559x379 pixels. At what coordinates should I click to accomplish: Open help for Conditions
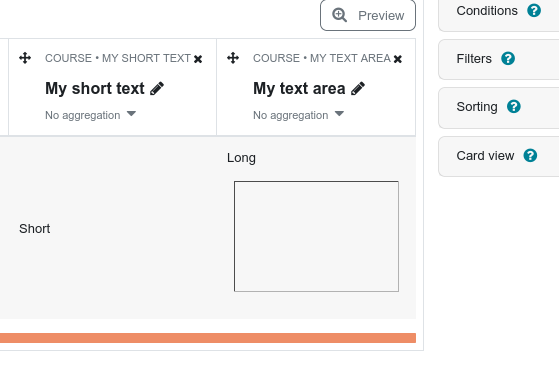[534, 10]
